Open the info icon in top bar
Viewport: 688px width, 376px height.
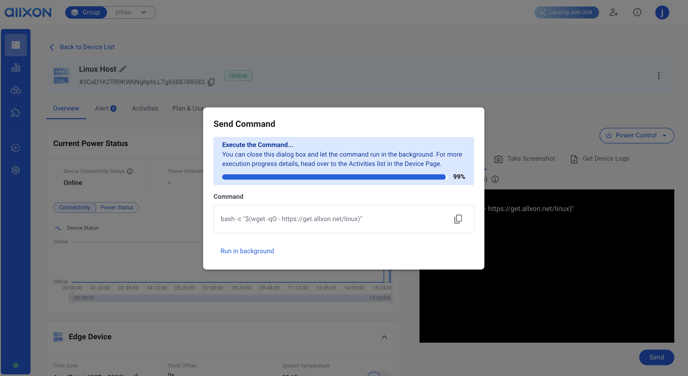(x=637, y=12)
